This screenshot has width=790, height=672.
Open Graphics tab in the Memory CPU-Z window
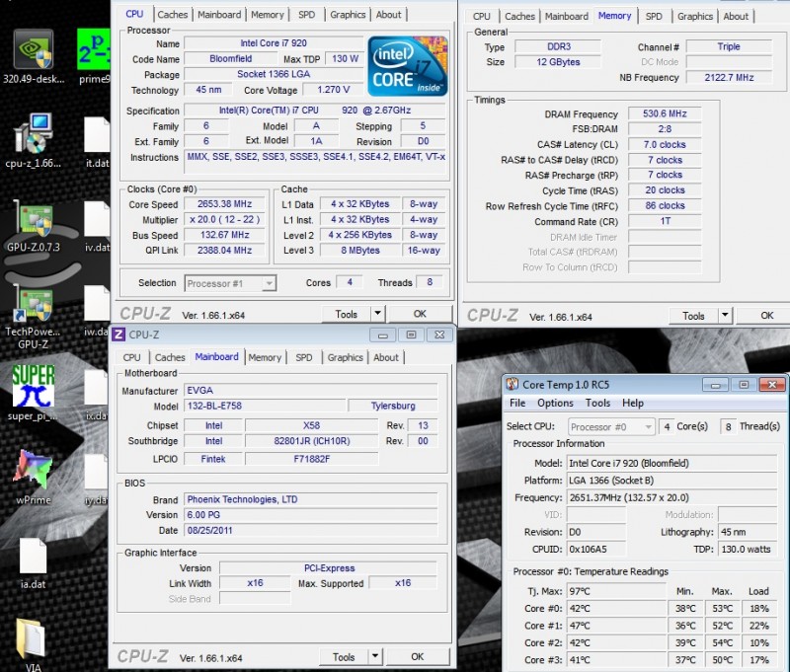tap(695, 16)
